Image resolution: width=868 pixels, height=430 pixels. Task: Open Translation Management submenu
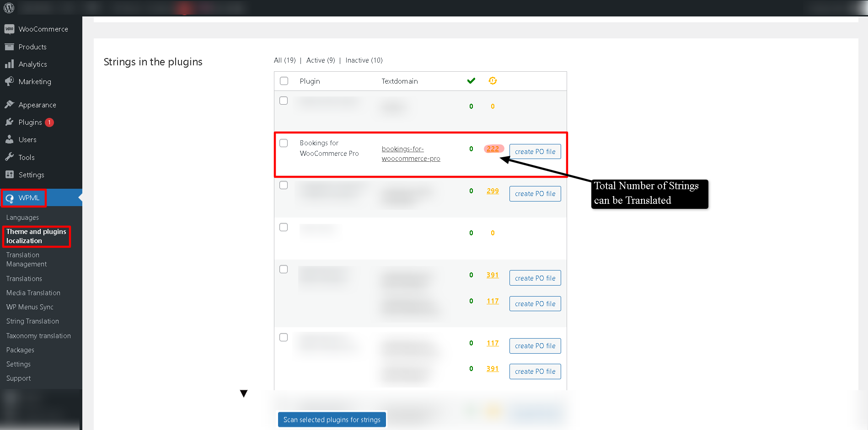click(27, 260)
